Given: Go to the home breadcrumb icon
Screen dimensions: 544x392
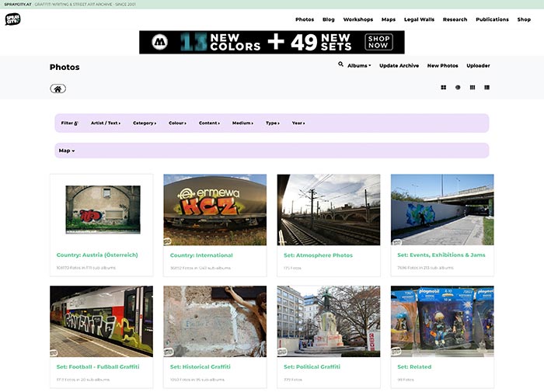Looking at the screenshot, I should 58,88.
